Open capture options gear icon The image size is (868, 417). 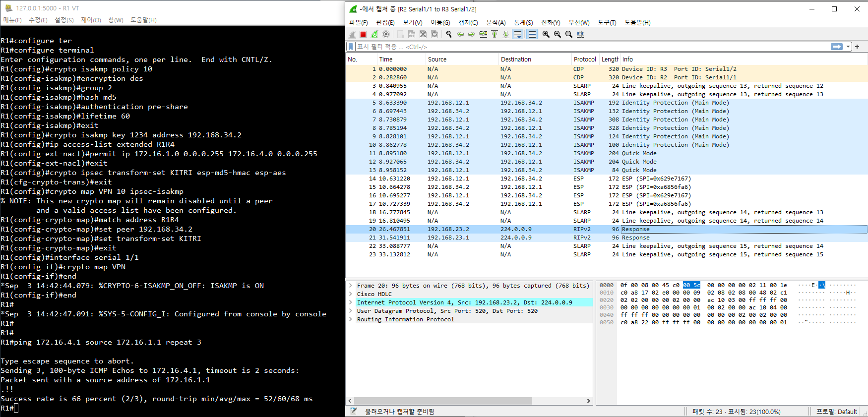386,34
